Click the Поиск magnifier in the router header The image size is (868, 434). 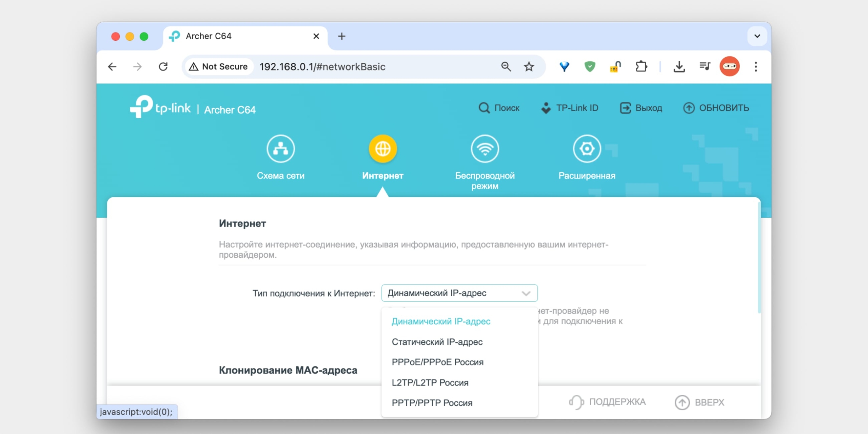[484, 108]
